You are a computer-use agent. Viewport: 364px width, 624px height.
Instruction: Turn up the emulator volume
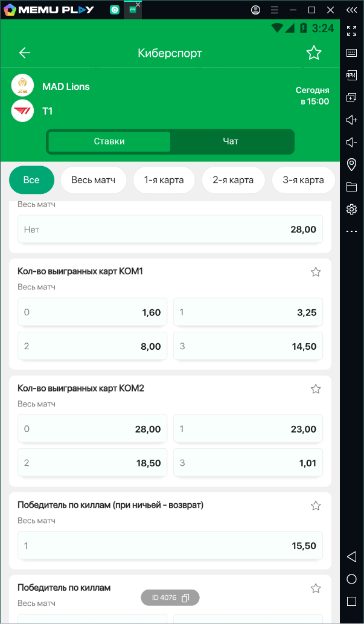point(351,120)
